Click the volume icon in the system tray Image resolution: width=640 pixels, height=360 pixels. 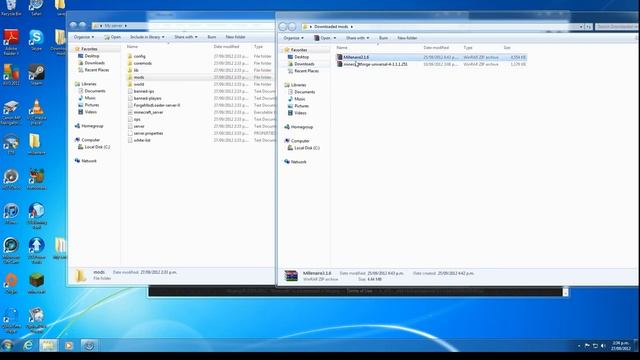tap(603, 346)
